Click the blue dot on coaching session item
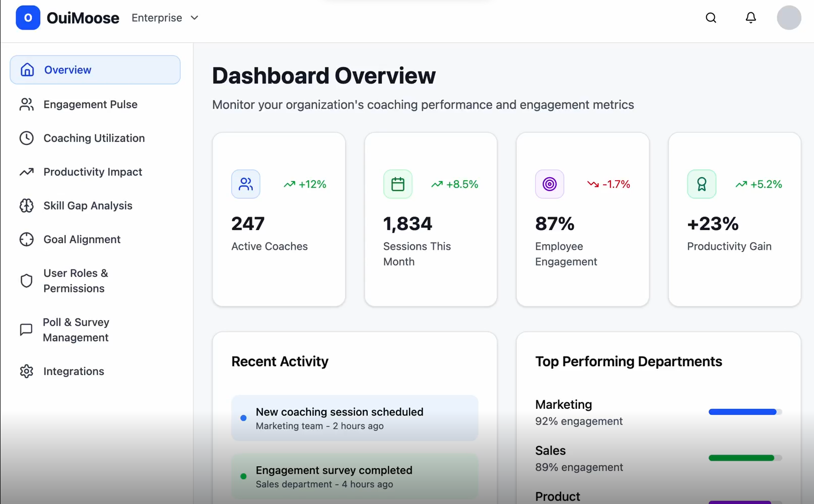Screen dimensions: 814x504 click(x=244, y=418)
